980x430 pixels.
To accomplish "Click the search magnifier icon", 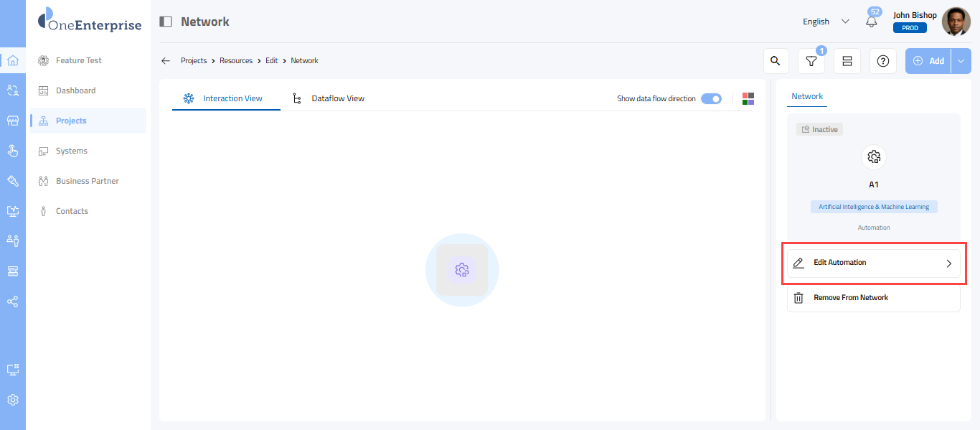I will (776, 61).
